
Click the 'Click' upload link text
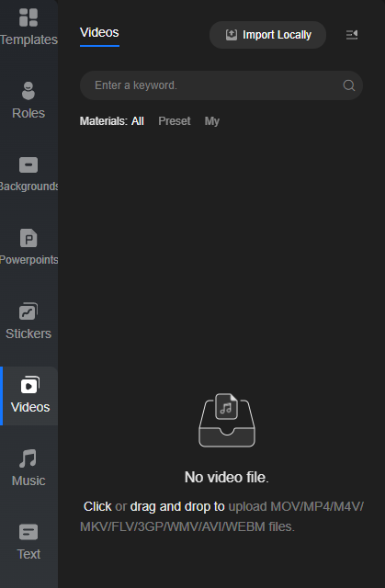coord(97,506)
